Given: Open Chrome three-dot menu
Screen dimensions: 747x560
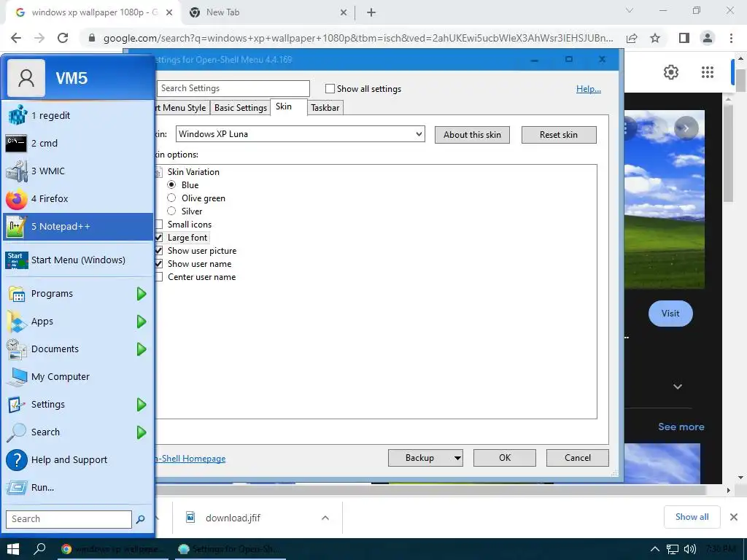Looking at the screenshot, I should point(731,38).
